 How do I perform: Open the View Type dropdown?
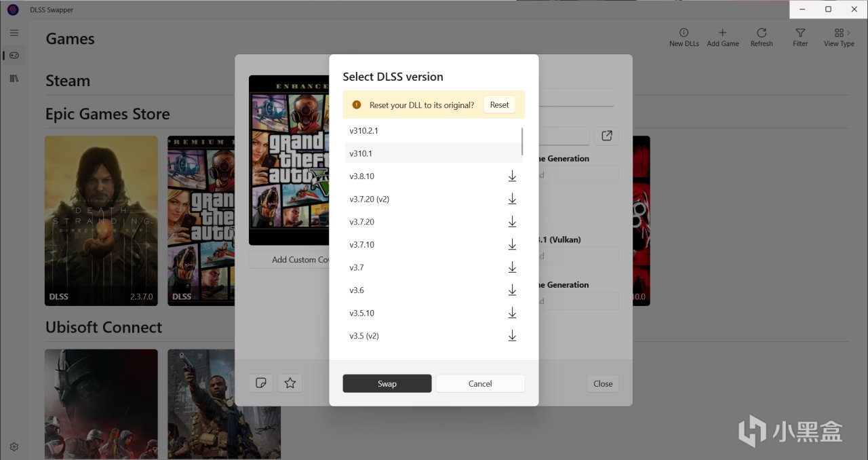(x=839, y=37)
